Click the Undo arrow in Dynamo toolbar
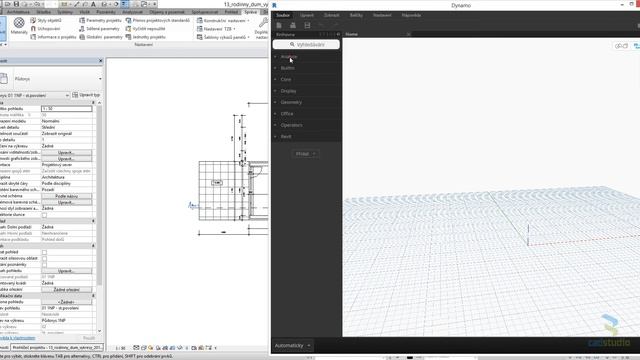This screenshot has width=640, height=360. pos(321,25)
